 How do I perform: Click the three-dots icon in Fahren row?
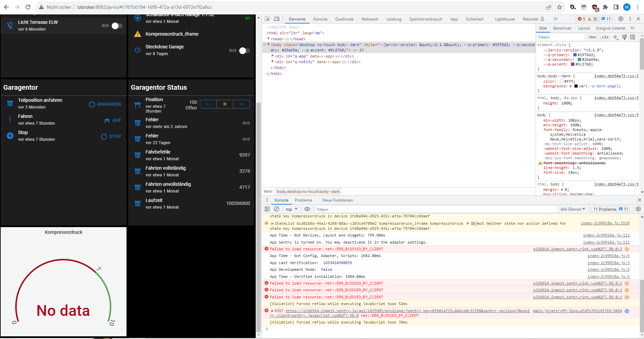(10, 120)
